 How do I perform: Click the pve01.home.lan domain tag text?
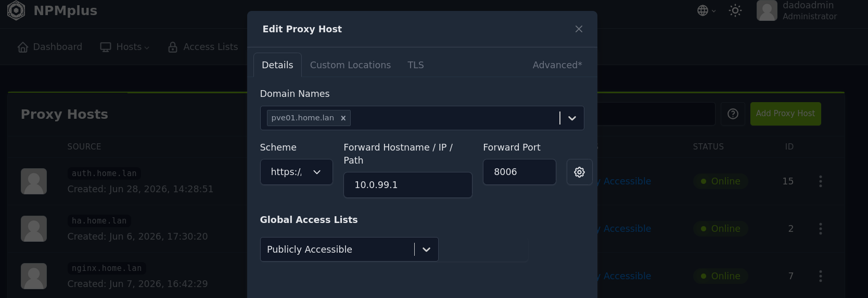tap(303, 118)
